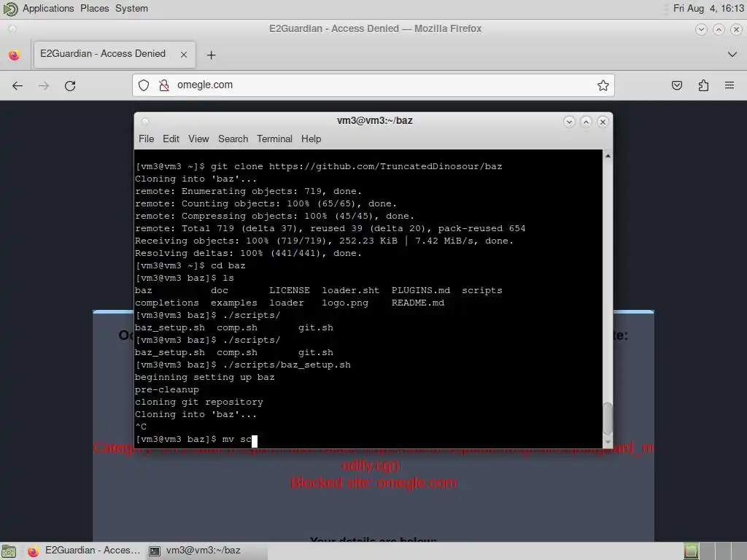Click 'PLUGINS.md' in terminal listing
The image size is (747, 560).
[x=421, y=290]
